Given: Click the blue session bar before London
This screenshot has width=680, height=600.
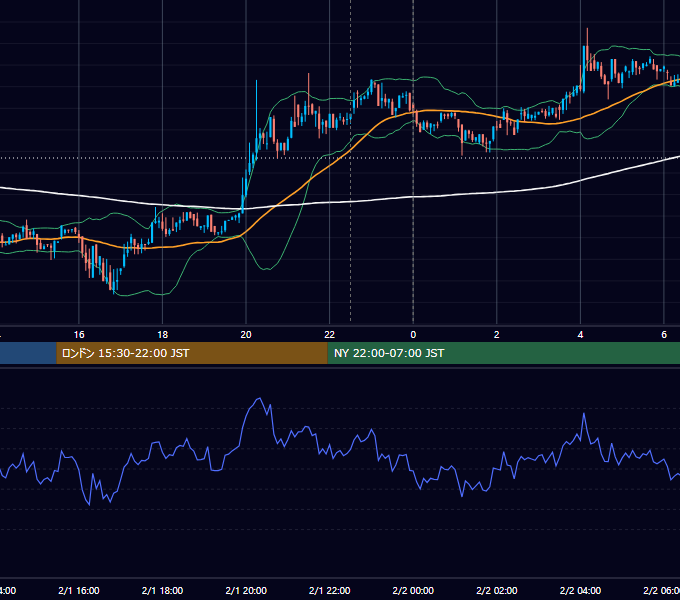Looking at the screenshot, I should pyautogui.click(x=28, y=353).
